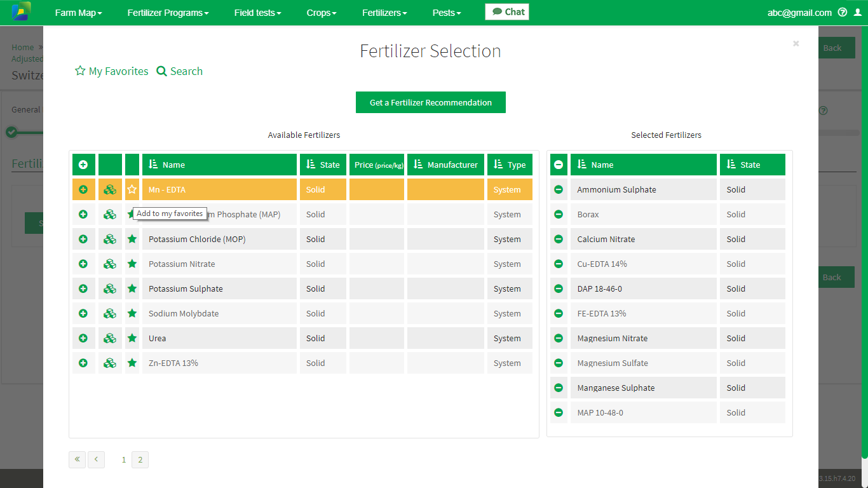Screen dimensions: 868x488
Task: Remove Magnesium Sulfate via minus icon
Action: [x=559, y=363]
